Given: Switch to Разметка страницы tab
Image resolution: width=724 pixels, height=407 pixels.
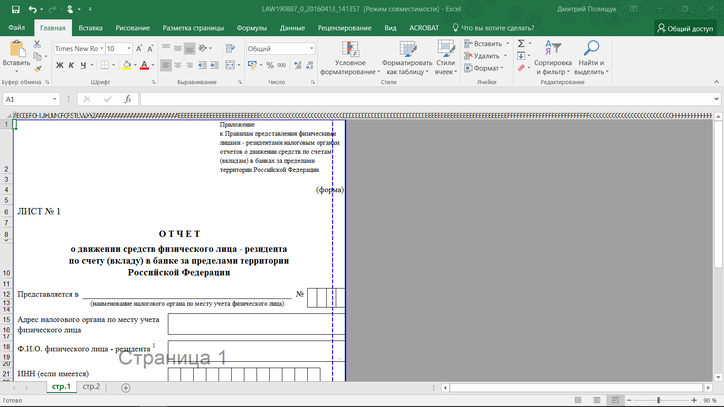Looking at the screenshot, I should (193, 28).
